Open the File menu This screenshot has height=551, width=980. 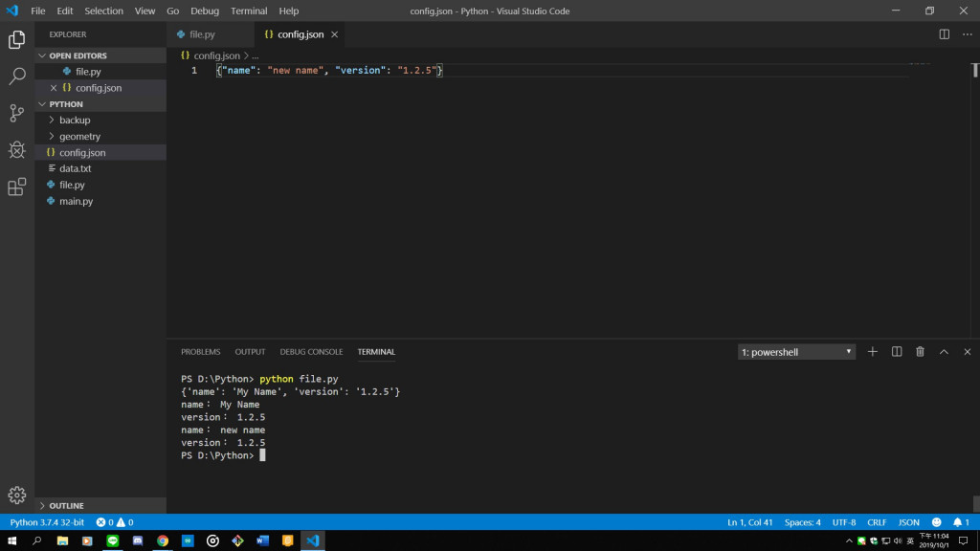[x=38, y=11]
